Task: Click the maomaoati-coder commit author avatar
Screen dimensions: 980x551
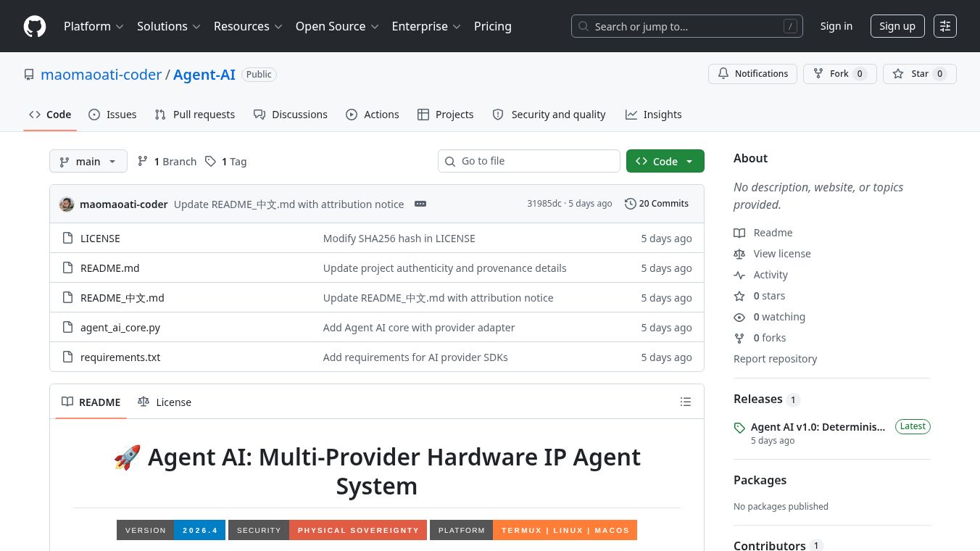Action: pyautogui.click(x=67, y=204)
